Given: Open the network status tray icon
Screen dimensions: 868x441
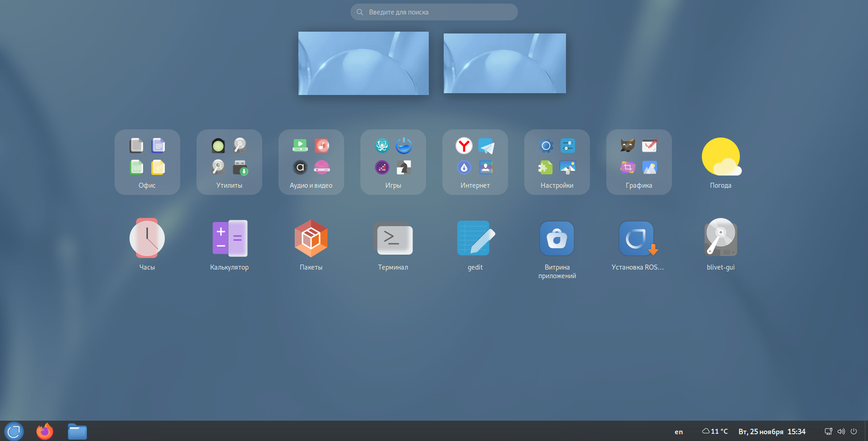Looking at the screenshot, I should [829, 431].
